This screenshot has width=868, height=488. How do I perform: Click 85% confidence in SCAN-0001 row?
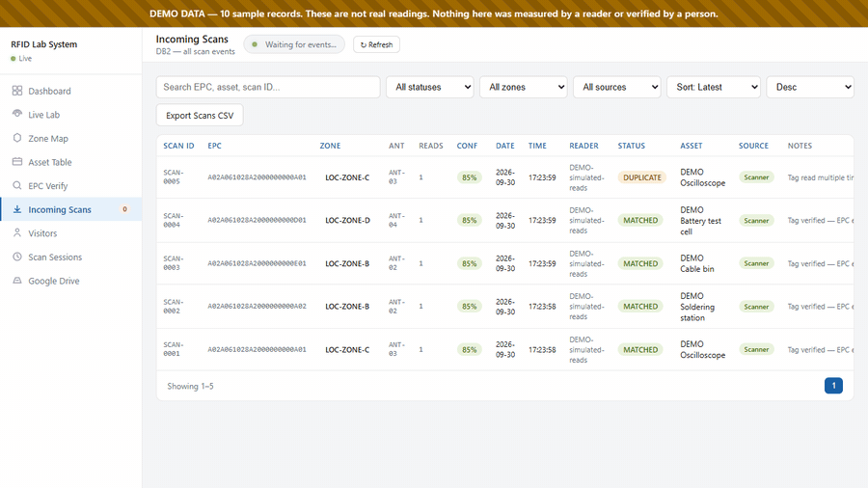click(x=469, y=350)
